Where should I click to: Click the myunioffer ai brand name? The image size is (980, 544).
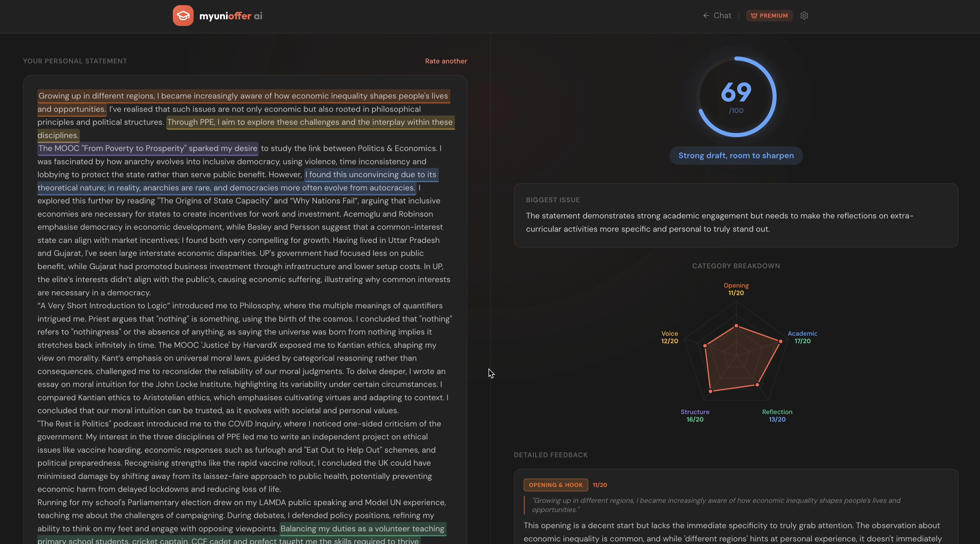[231, 16]
